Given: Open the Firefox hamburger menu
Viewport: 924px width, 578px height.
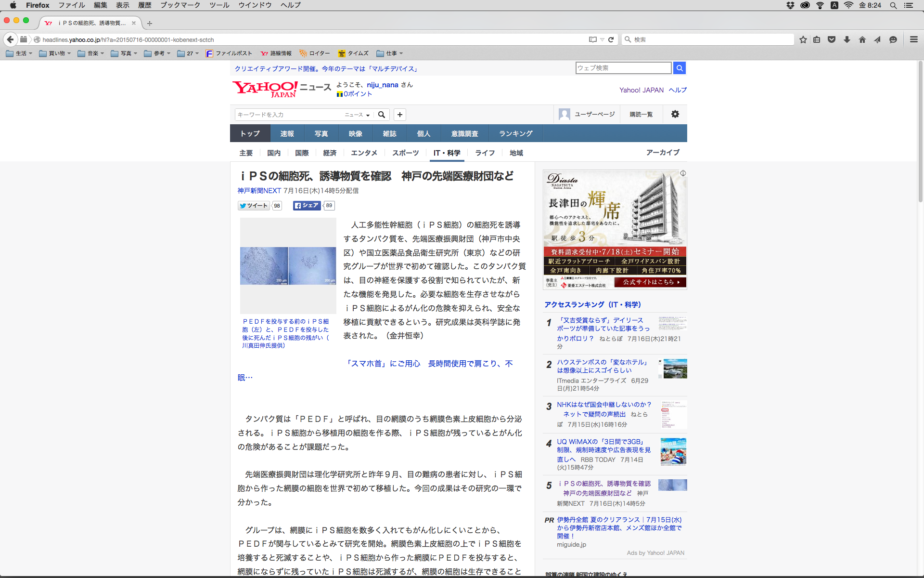Looking at the screenshot, I should tap(913, 39).
